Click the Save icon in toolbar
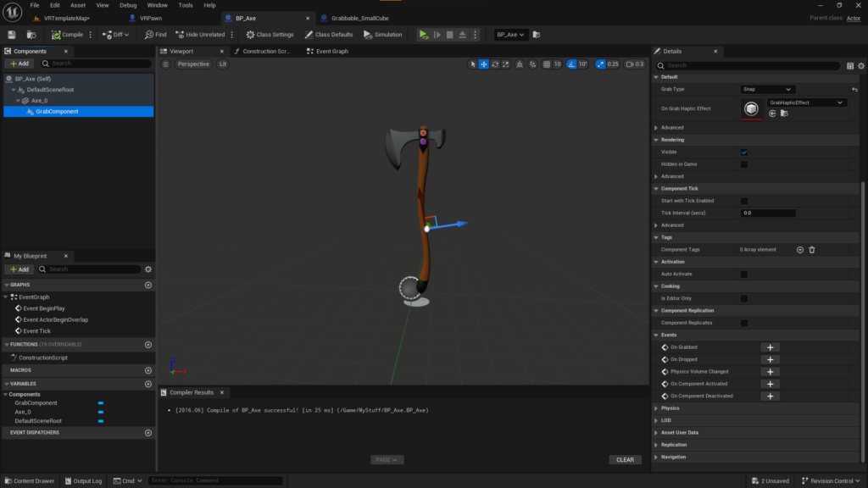 click(12, 35)
